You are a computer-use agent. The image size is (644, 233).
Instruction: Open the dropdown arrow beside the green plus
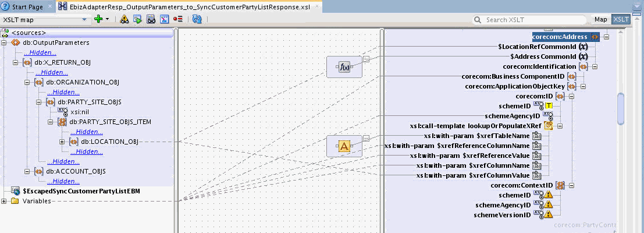107,19
